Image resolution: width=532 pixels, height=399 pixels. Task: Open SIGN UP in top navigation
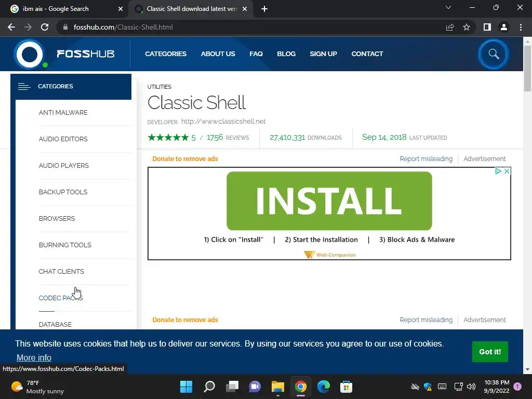pyautogui.click(x=323, y=54)
